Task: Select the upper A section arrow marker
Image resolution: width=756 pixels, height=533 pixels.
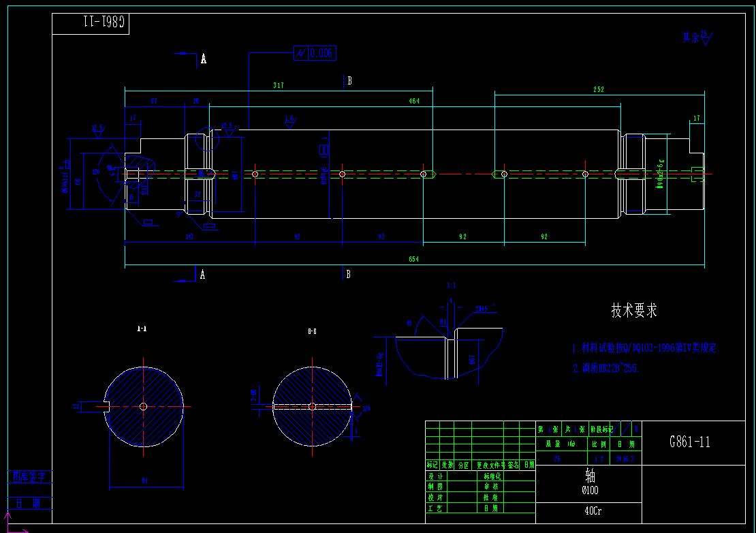Action: coord(191,59)
